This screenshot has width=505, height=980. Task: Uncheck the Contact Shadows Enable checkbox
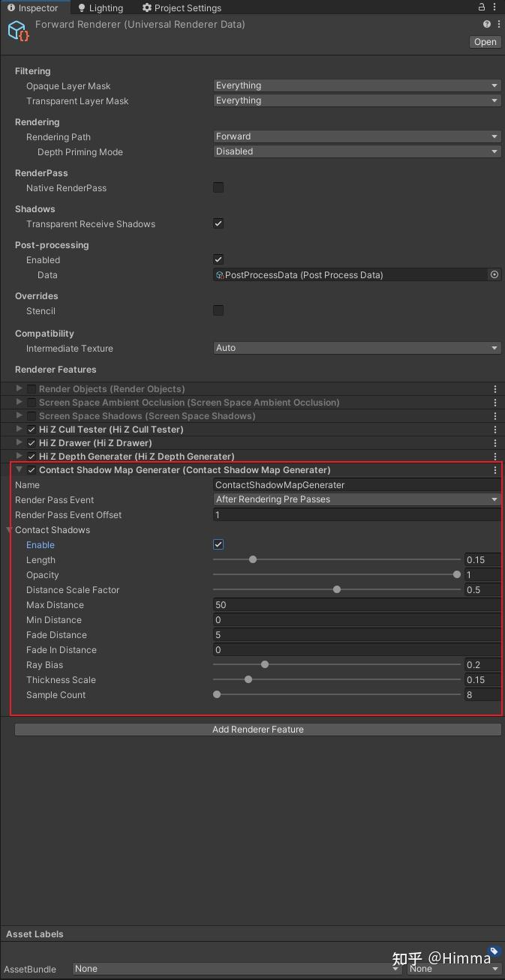218,544
